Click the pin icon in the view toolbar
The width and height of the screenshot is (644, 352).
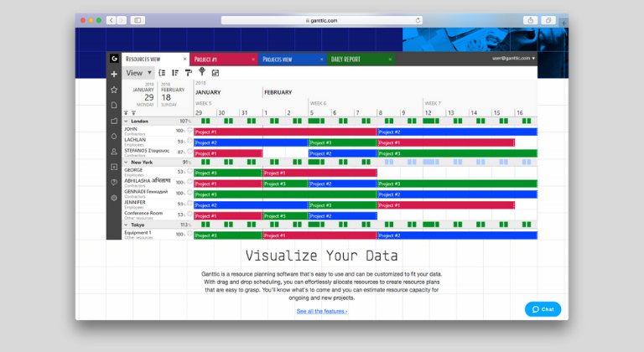click(201, 73)
